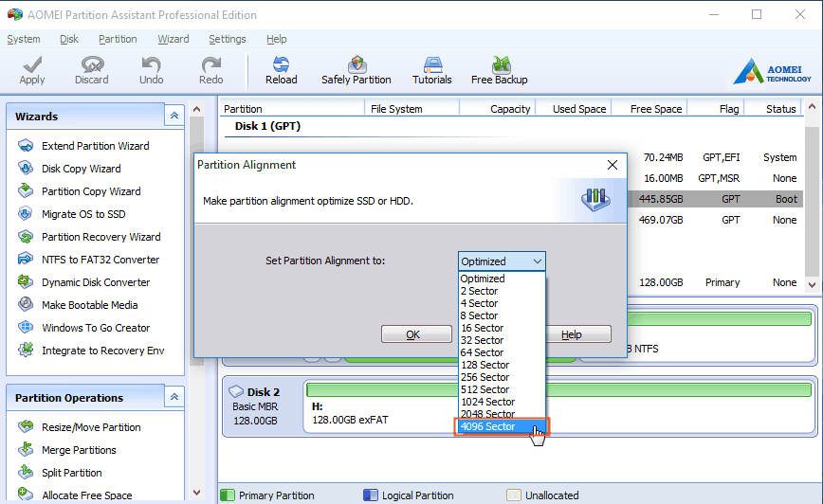823x504 pixels.
Task: Select 16 Sector alignment option
Action: coord(502,328)
